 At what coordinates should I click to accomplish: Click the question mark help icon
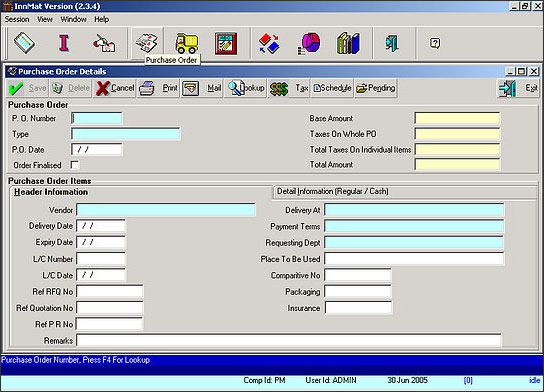click(x=435, y=43)
